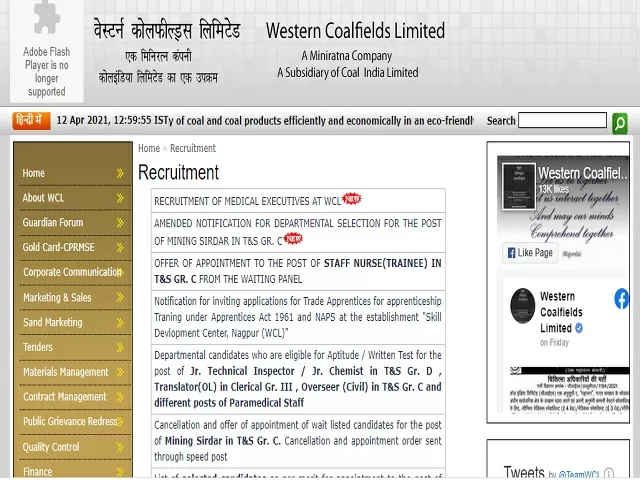Image resolution: width=640 pixels, height=480 pixels.
Task: Expand the Home menu arrow
Action: [x=120, y=173]
